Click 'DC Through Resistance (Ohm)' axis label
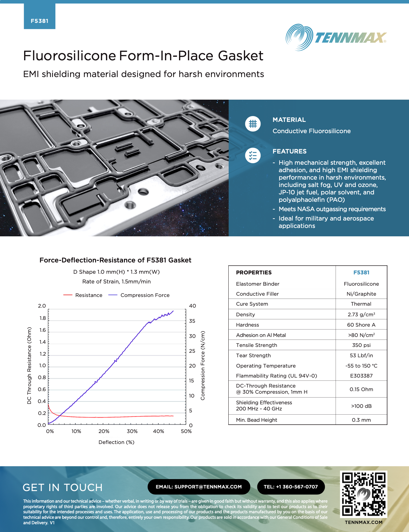Viewport: 409px width, 532px height. (29, 366)
